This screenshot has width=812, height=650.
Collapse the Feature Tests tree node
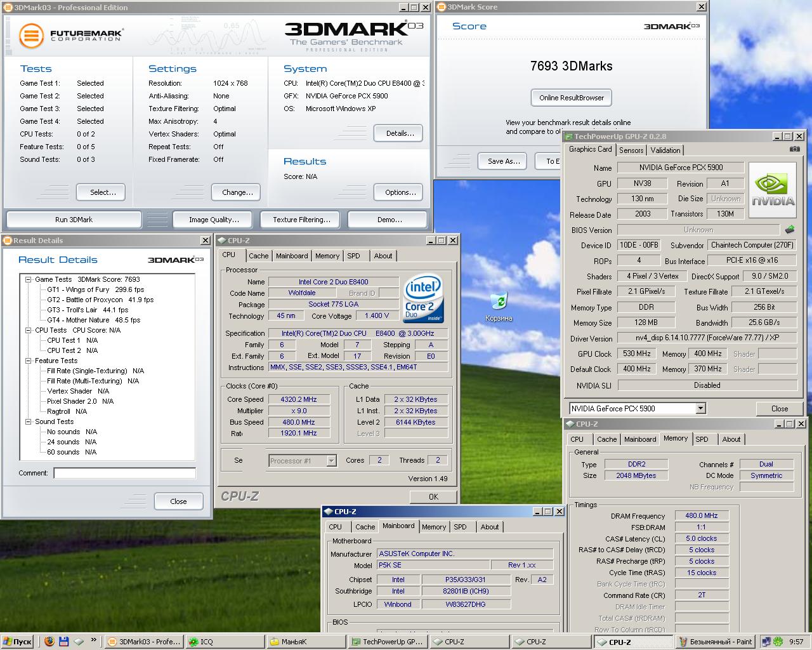(x=29, y=361)
